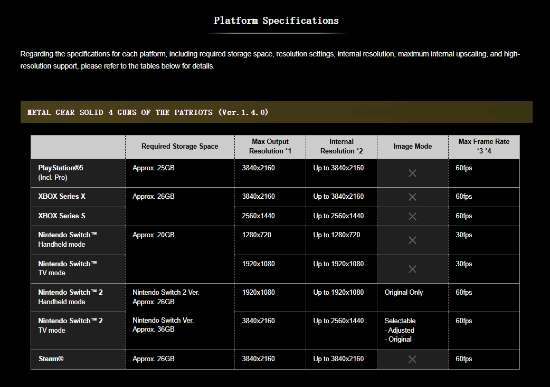This screenshot has height=387, width=550.
Task: Click the Internal Resolution column header
Action: pos(341,147)
